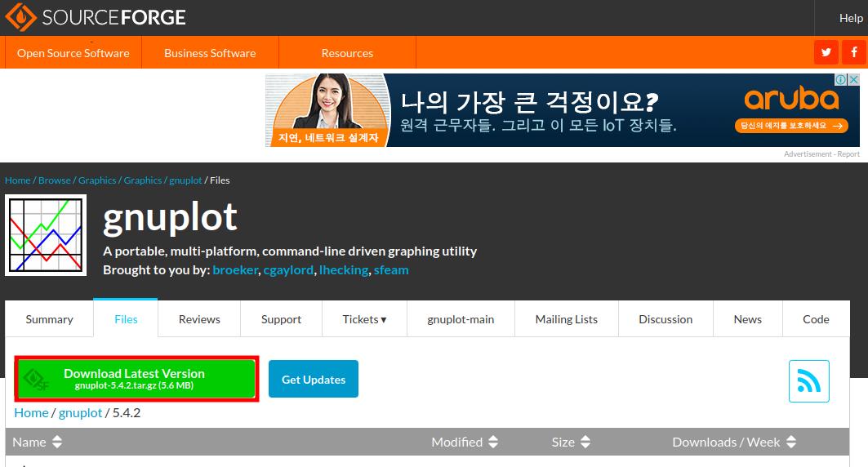Open Open Source Software menu
Image resolution: width=868 pixels, height=467 pixels.
[73, 53]
